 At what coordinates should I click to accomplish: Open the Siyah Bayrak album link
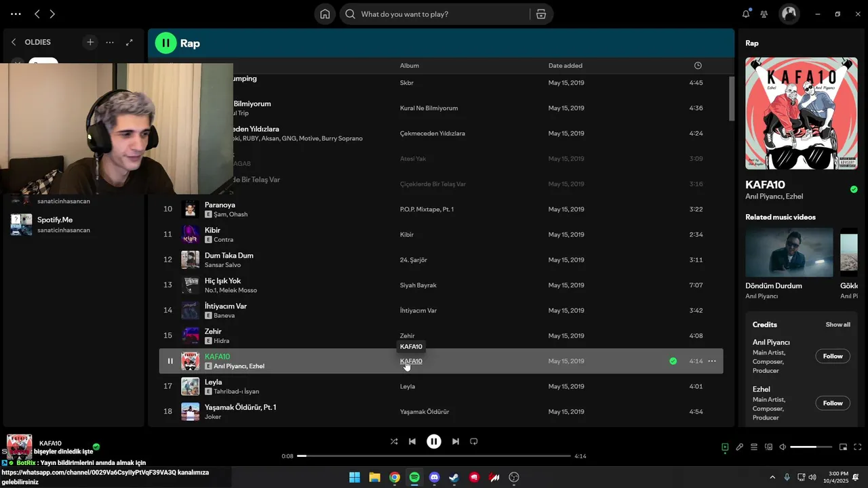[418, 285]
